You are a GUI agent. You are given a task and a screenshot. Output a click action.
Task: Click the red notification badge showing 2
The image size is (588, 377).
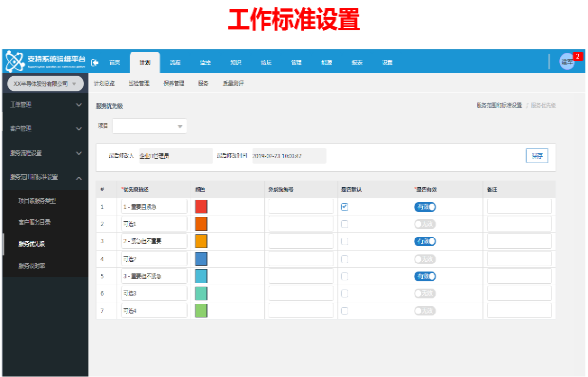tap(578, 56)
